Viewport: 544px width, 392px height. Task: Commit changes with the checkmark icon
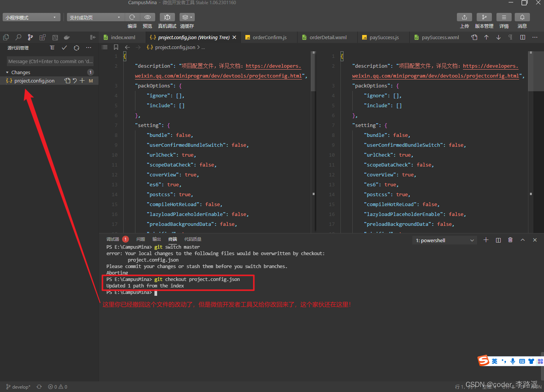click(64, 48)
